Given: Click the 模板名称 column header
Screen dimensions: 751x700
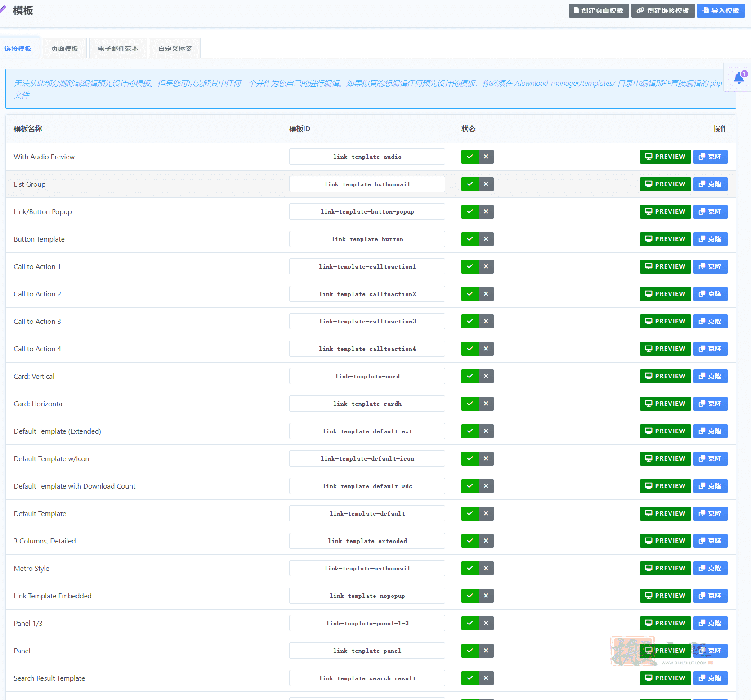Looking at the screenshot, I should pos(28,129).
